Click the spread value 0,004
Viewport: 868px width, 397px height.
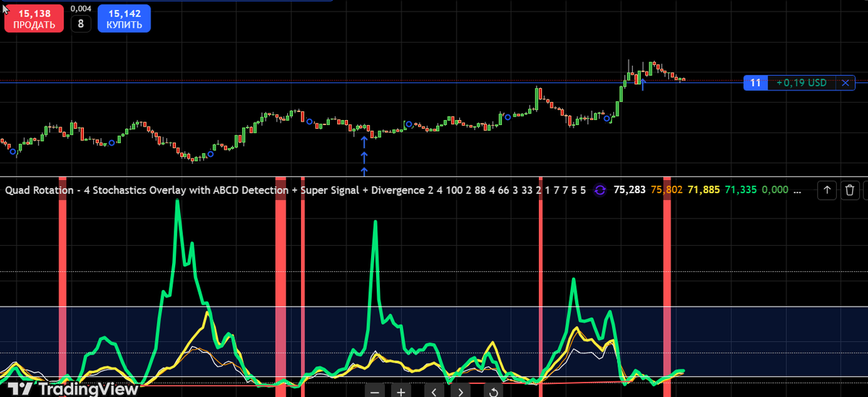point(81,9)
